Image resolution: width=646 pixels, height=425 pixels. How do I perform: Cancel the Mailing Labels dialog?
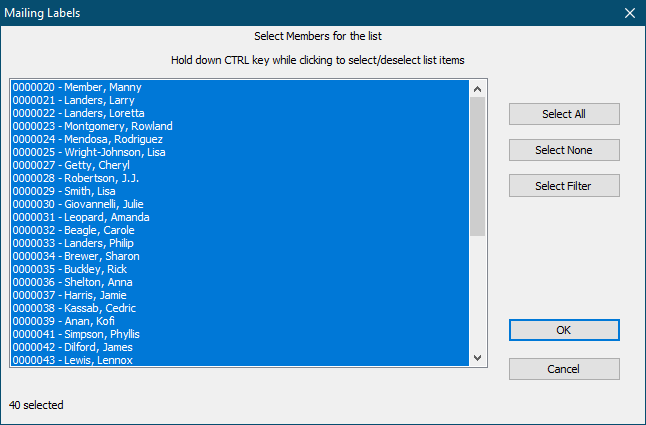(564, 369)
